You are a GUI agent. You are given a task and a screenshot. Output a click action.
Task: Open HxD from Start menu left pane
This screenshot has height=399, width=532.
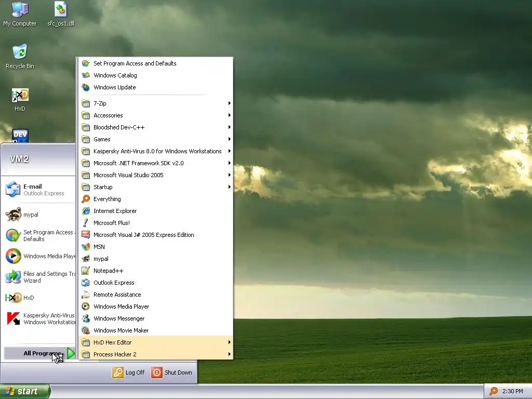coord(38,298)
